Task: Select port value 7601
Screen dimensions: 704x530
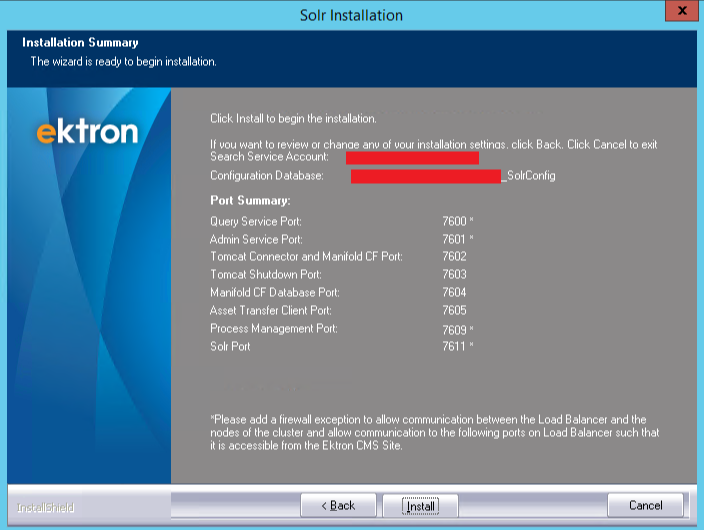Action: click(x=453, y=239)
